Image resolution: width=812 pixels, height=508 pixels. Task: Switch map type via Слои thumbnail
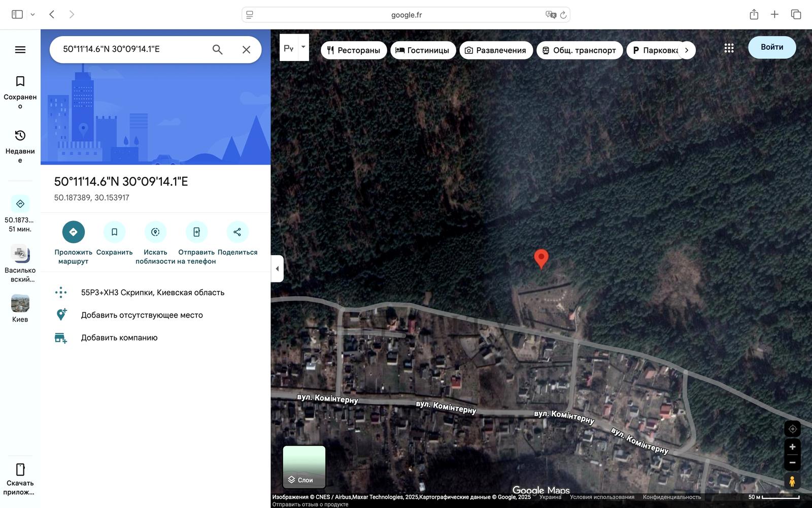click(304, 467)
